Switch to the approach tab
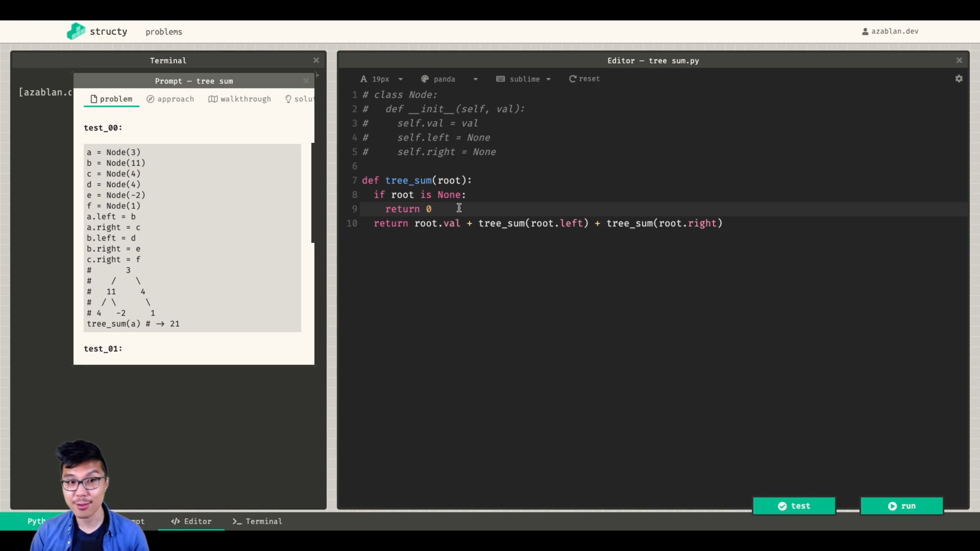The width and height of the screenshot is (980, 551). 170,99
